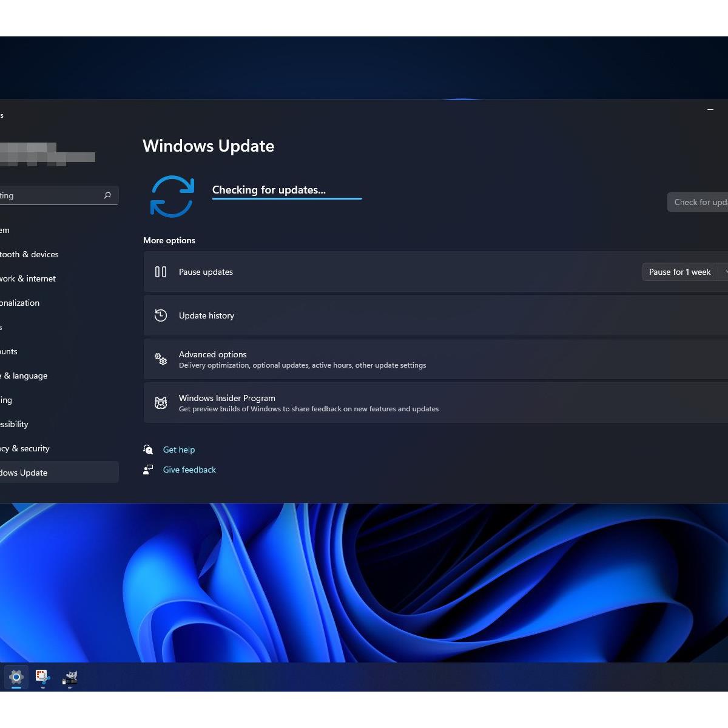Open Network & internet settings

point(28,278)
